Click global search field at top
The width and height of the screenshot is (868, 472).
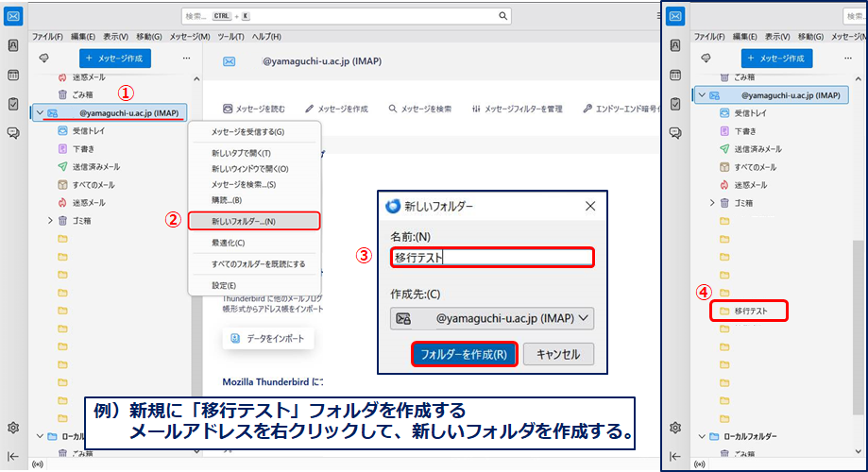346,16
